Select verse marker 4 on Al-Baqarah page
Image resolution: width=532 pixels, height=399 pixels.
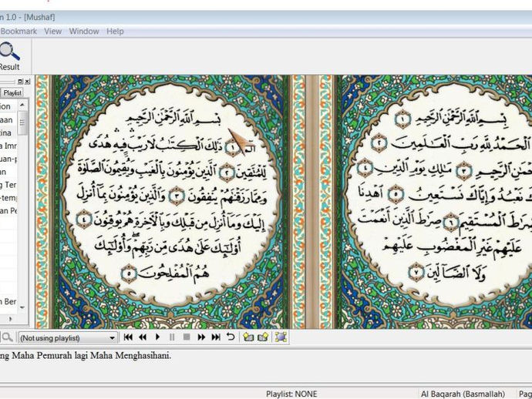[x=84, y=219]
